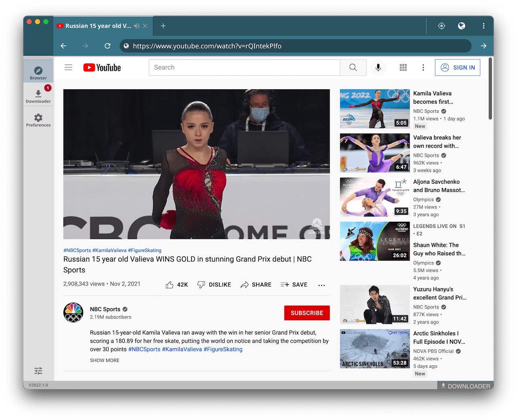
Task: Click the #NBCSports hashtag above the title
Action: pyautogui.click(x=77, y=250)
